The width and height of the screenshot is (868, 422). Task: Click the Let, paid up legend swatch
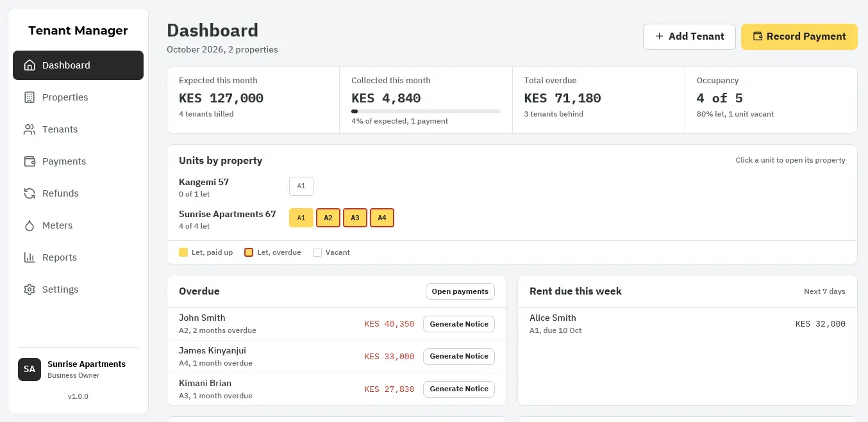[183, 252]
